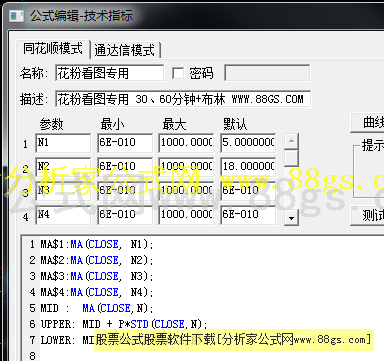
Task: Click the 曲线 button on right edge
Action: click(368, 123)
